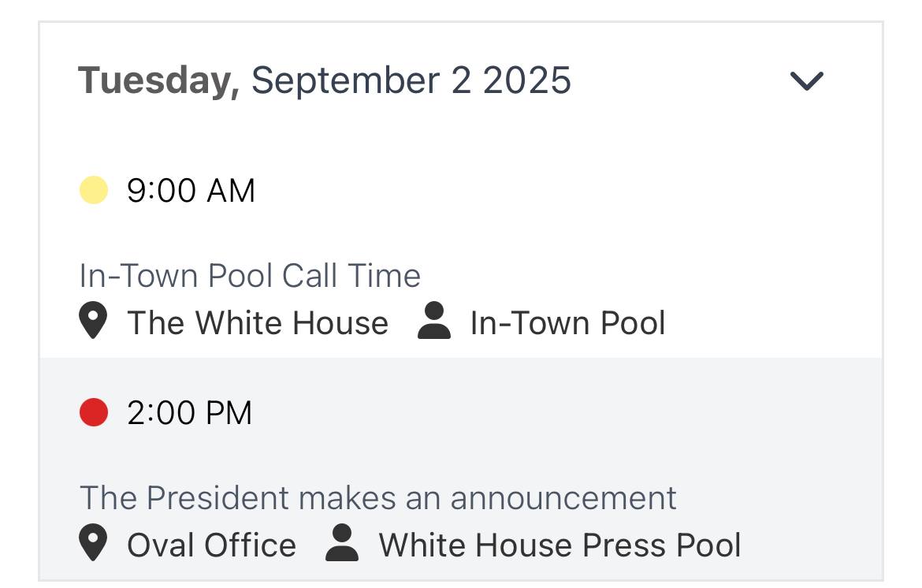Click the location pin beside The White House
Viewport: 922px width, 588px height.
click(x=93, y=323)
